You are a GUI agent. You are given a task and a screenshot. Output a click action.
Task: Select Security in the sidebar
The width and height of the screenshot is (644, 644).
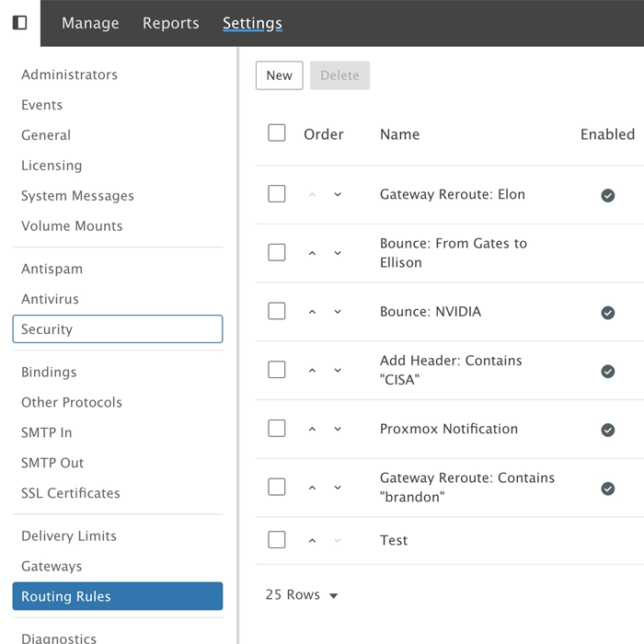118,329
